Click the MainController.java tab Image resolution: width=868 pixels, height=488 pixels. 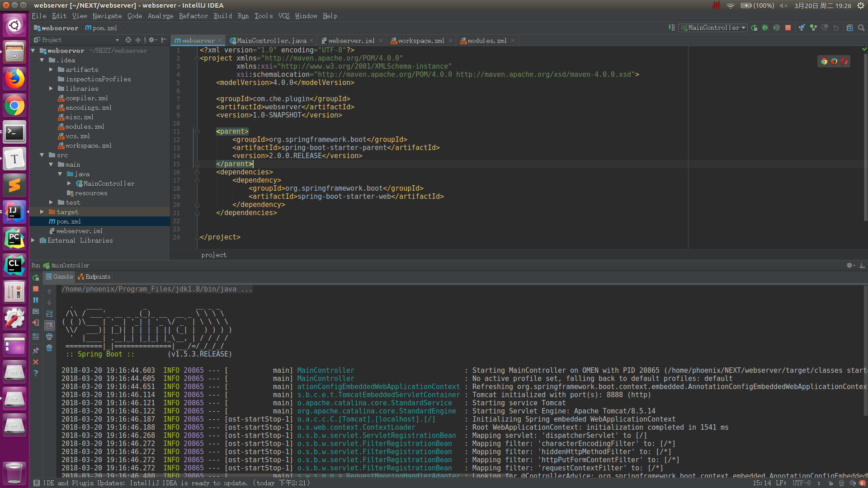271,41
